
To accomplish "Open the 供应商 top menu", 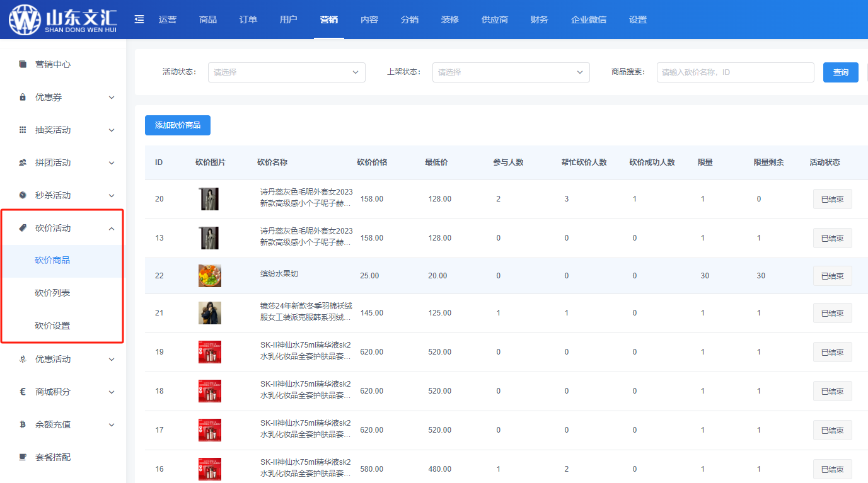I will click(x=495, y=20).
